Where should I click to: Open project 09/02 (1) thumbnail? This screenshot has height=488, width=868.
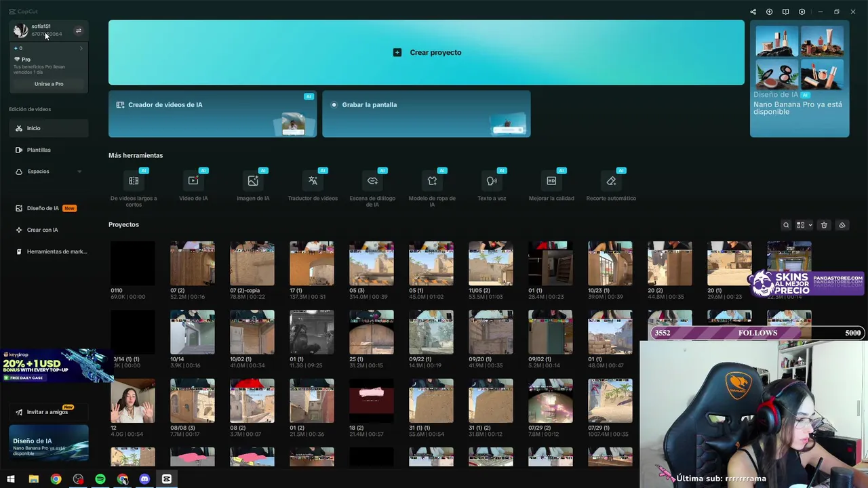click(x=551, y=332)
